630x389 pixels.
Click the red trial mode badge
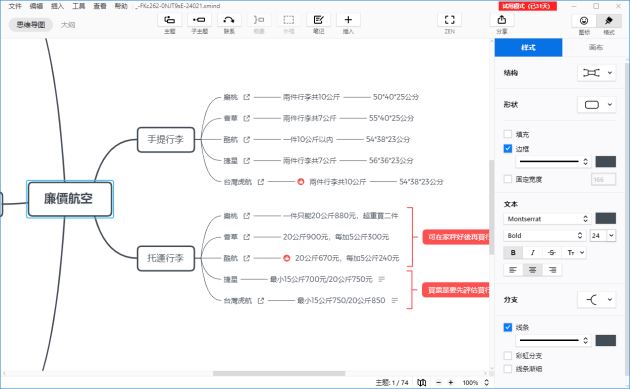pos(528,6)
